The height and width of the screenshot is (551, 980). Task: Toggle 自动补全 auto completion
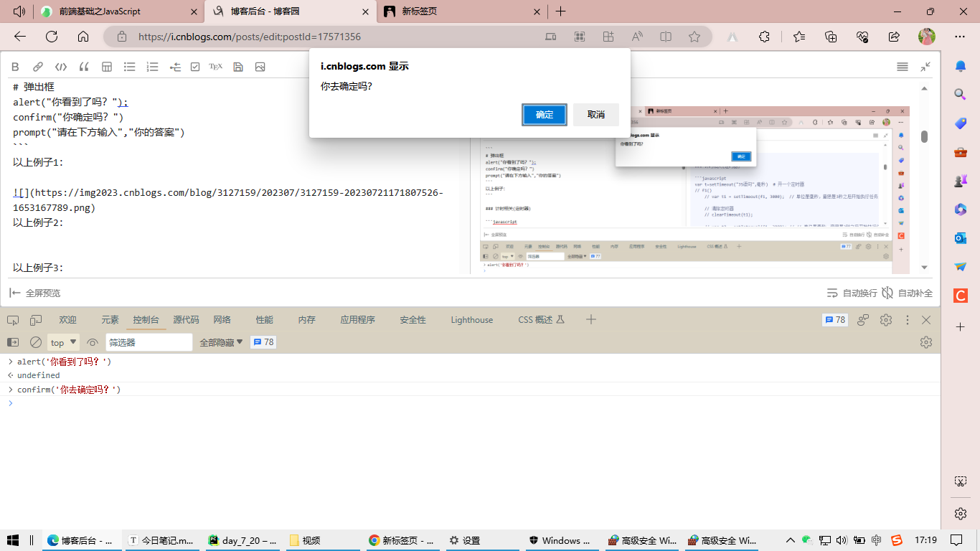[908, 293]
